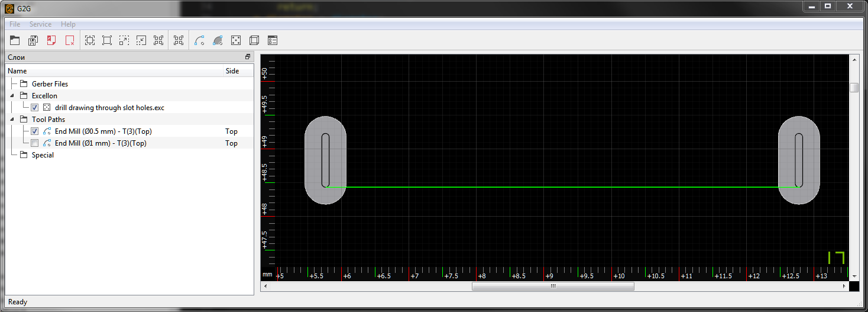Click the vertical scrollbar thumb of canvas
868x312 pixels.
(x=854, y=88)
